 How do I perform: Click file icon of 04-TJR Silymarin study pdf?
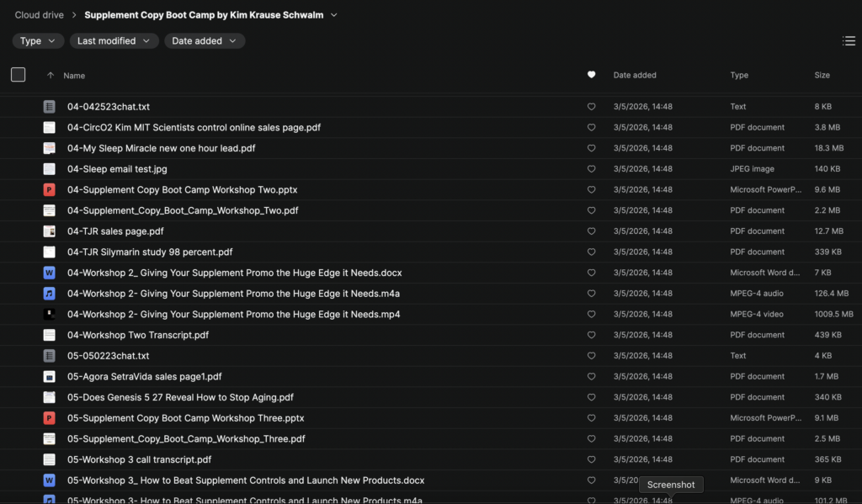coord(49,252)
